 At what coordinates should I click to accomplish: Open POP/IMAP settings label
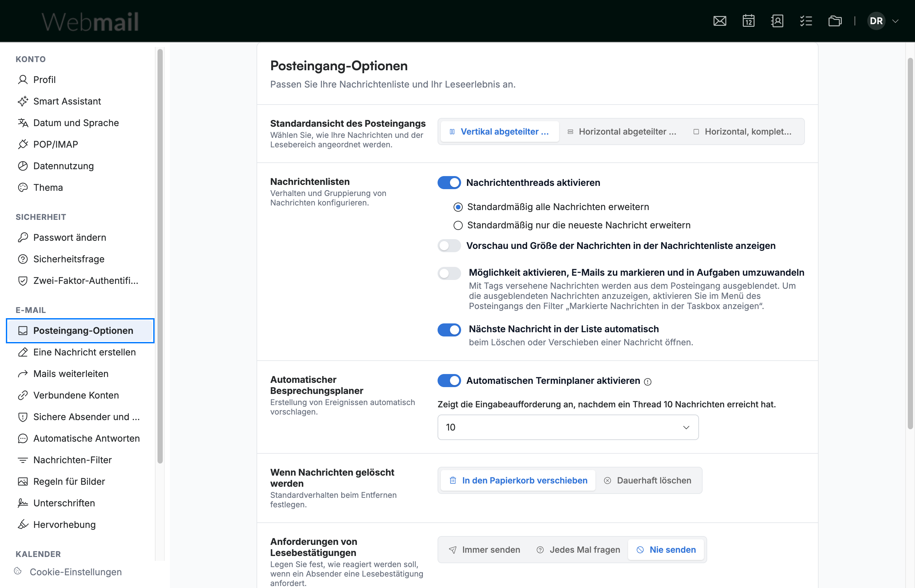pos(56,144)
